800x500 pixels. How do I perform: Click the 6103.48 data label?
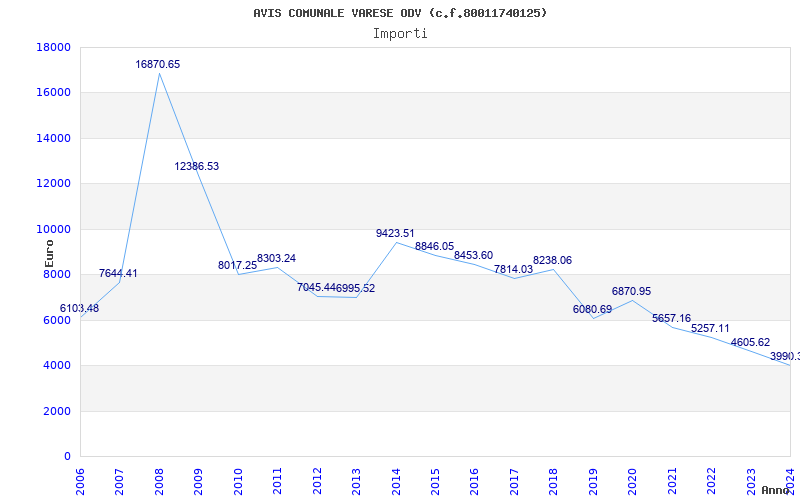click(80, 309)
